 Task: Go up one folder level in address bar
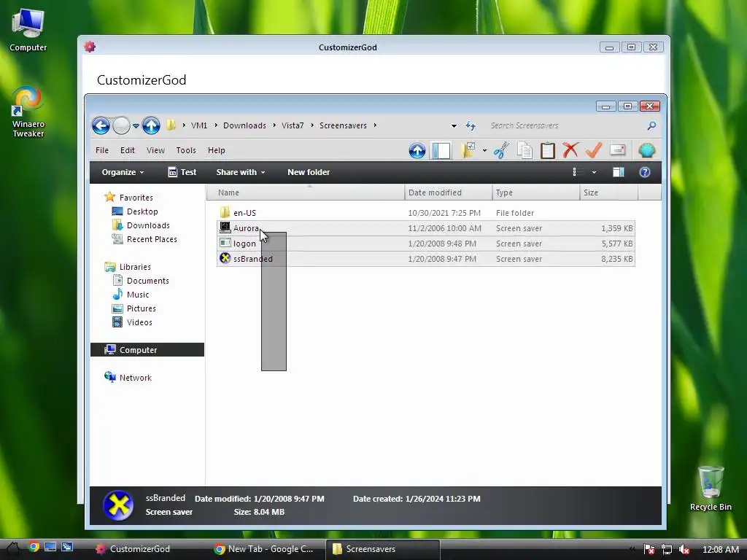click(151, 125)
